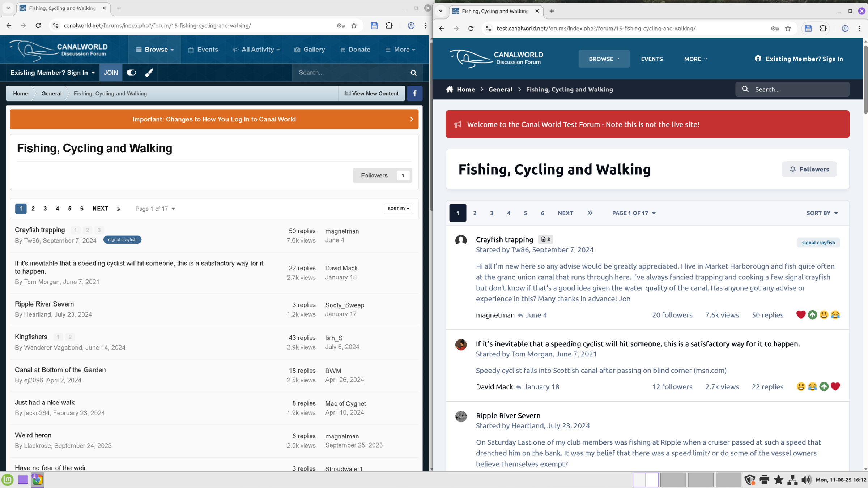The height and width of the screenshot is (488, 868).
Task: Open the left SORT BY dropdown
Action: tap(398, 209)
